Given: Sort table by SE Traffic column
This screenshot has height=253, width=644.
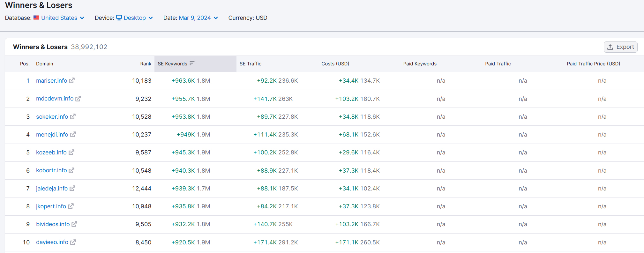Looking at the screenshot, I should click(x=251, y=64).
